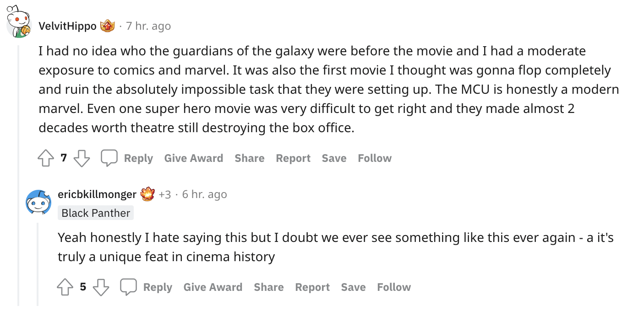Click the reply speech bubble under VelvitHippo's comment
Image resolution: width=644 pixels, height=311 pixels.
[109, 158]
